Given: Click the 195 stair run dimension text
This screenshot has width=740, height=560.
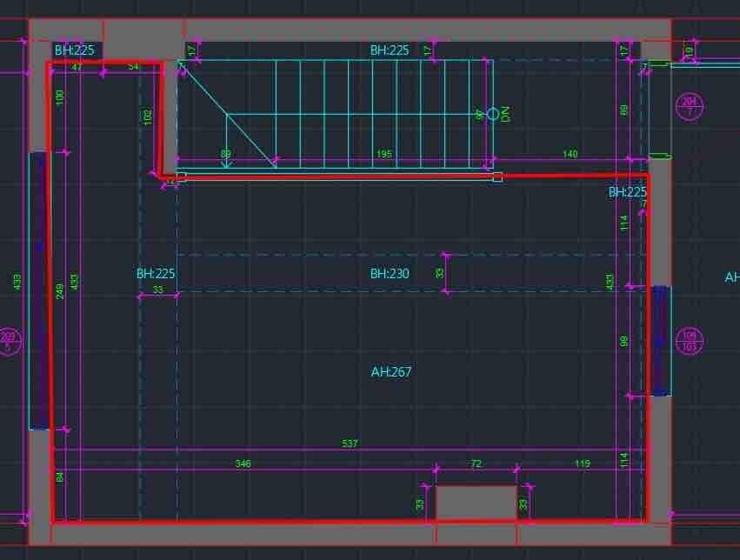Looking at the screenshot, I should pyautogui.click(x=383, y=155).
